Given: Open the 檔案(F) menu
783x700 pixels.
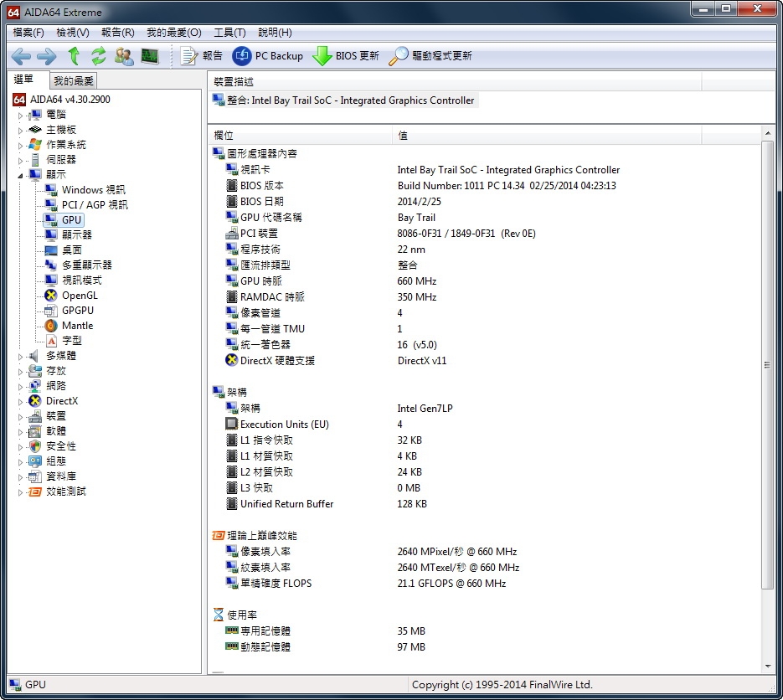Looking at the screenshot, I should pyautogui.click(x=28, y=33).
